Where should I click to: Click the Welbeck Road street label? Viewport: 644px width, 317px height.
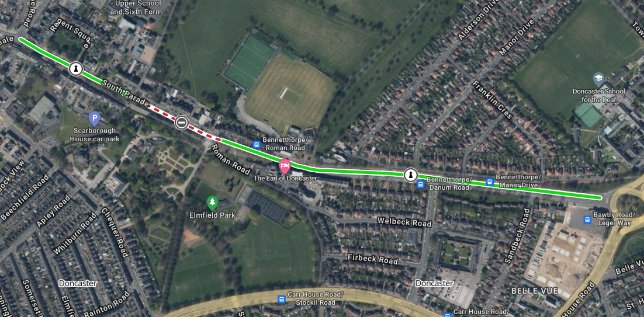point(404,222)
